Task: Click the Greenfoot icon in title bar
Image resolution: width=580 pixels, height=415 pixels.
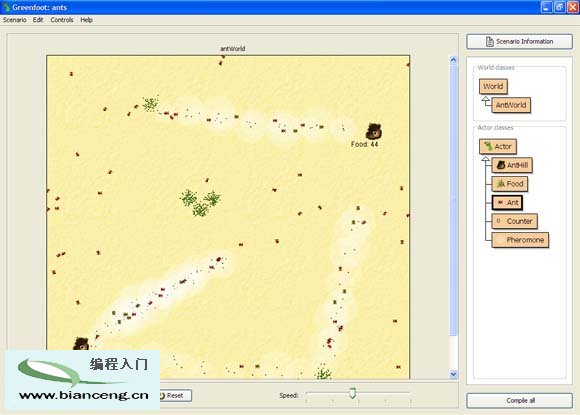Action: pos(6,7)
